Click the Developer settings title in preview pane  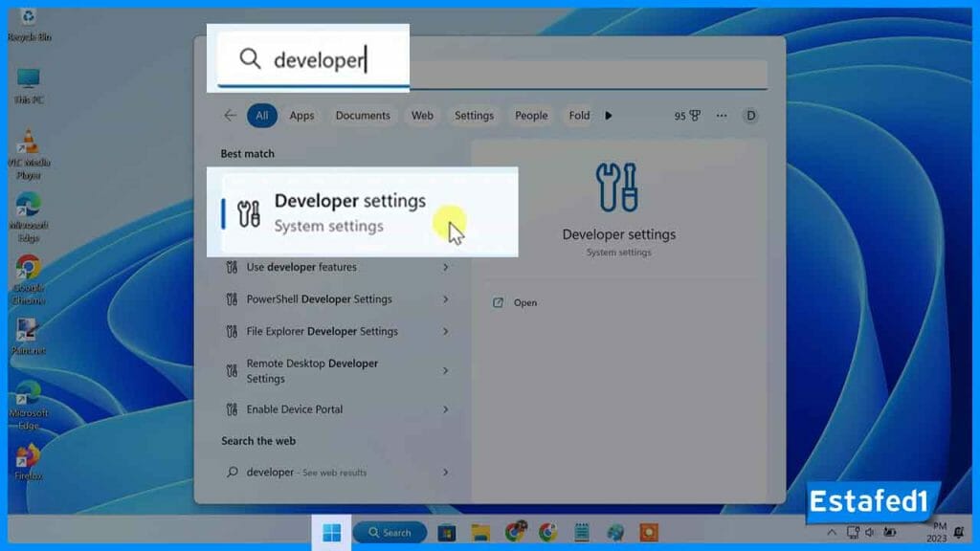point(619,234)
